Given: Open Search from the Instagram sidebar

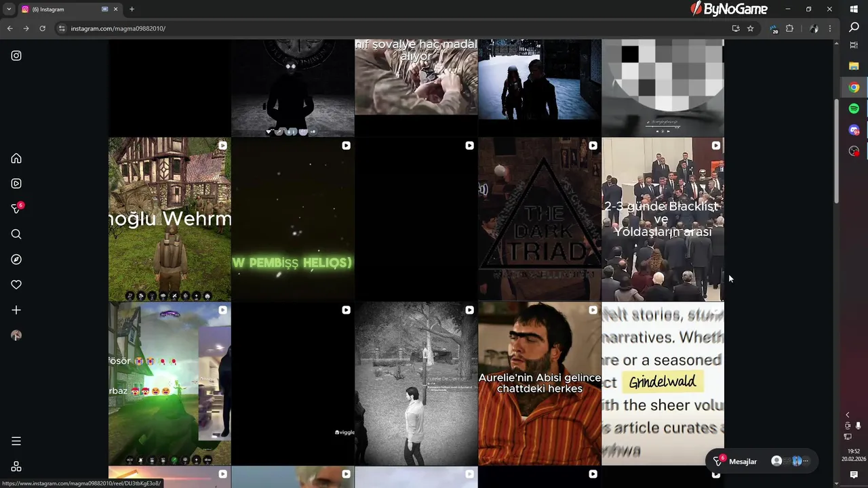Looking at the screenshot, I should click(16, 234).
